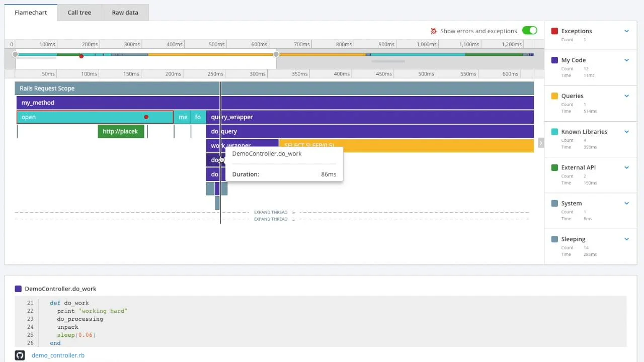Click the first EXPAND THREAD link

pos(271,212)
